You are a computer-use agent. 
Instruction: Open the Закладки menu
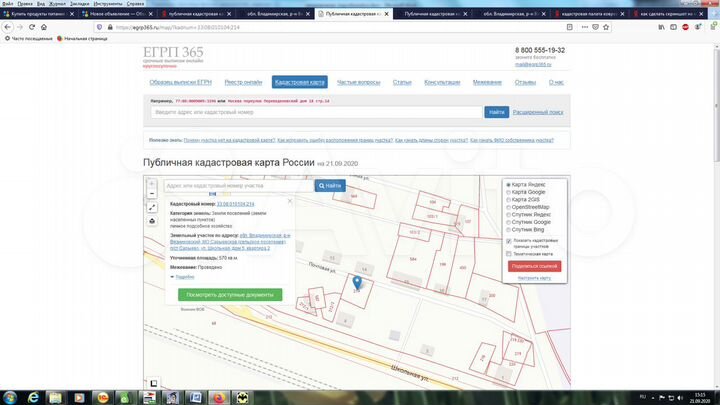coord(79,3)
